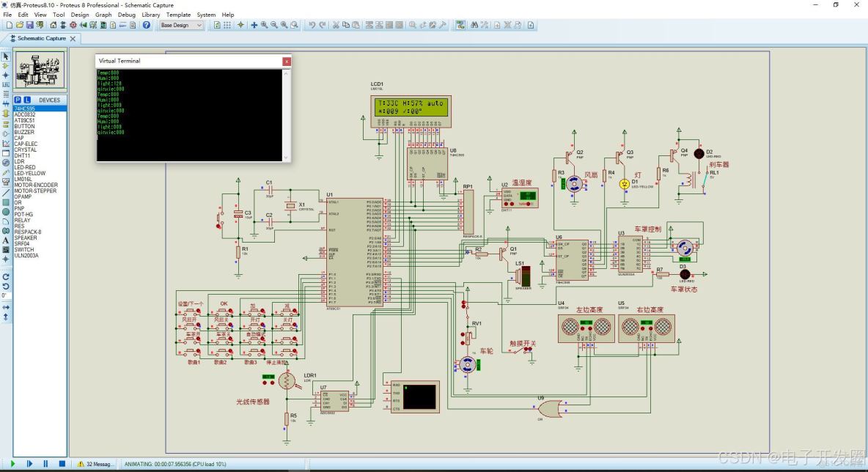Select ULN2003A in devices list
868x472 pixels.
click(x=26, y=255)
